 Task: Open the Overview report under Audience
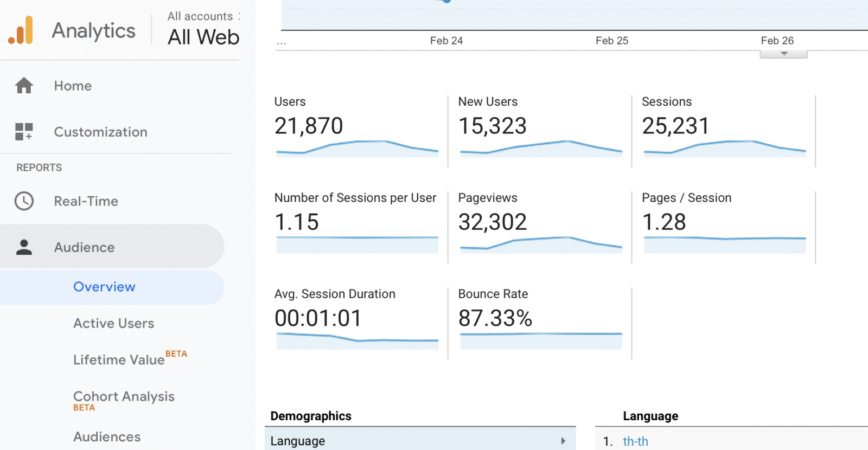104,287
